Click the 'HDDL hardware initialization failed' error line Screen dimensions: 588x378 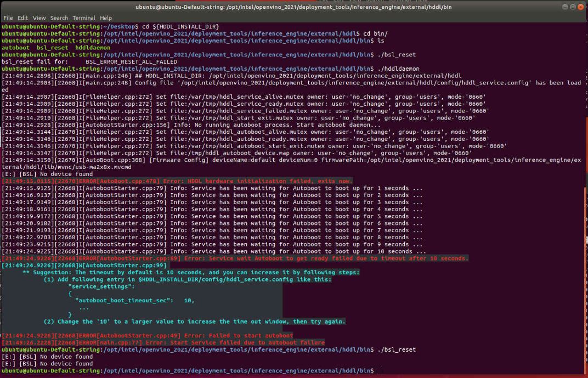tap(177, 181)
